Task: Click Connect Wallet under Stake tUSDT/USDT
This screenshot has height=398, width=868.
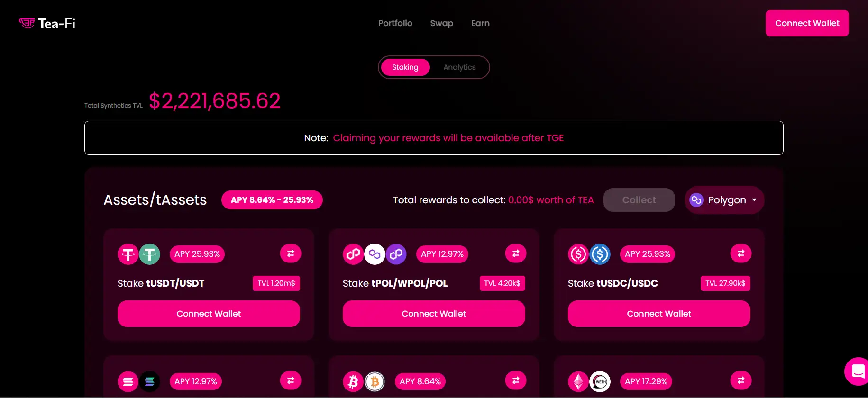Action: point(209,314)
